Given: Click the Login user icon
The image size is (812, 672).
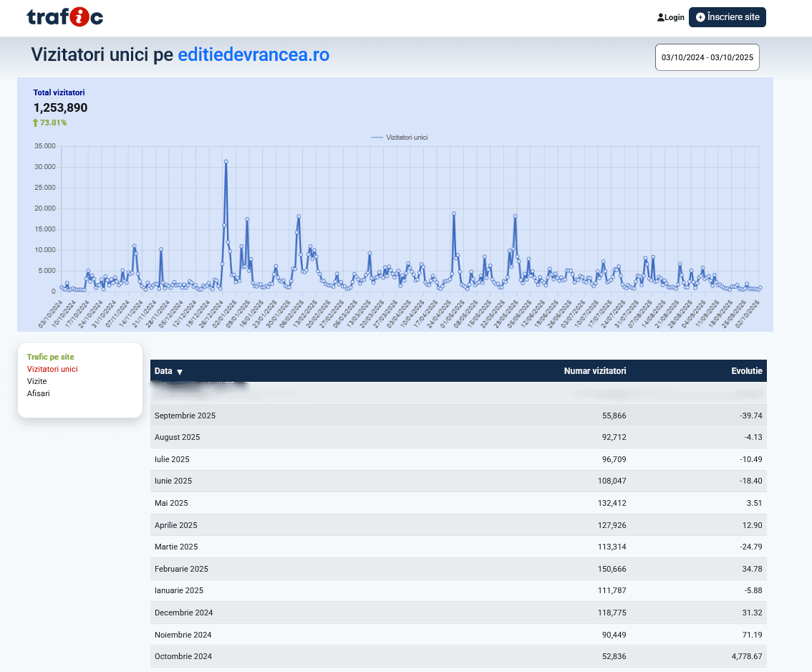Looking at the screenshot, I should click(x=660, y=18).
